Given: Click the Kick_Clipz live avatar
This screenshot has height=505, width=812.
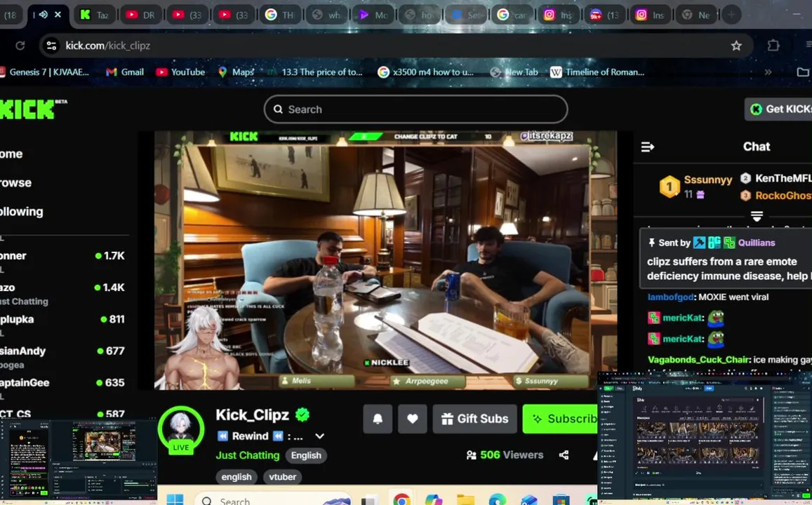Looking at the screenshot, I should pos(181,429).
